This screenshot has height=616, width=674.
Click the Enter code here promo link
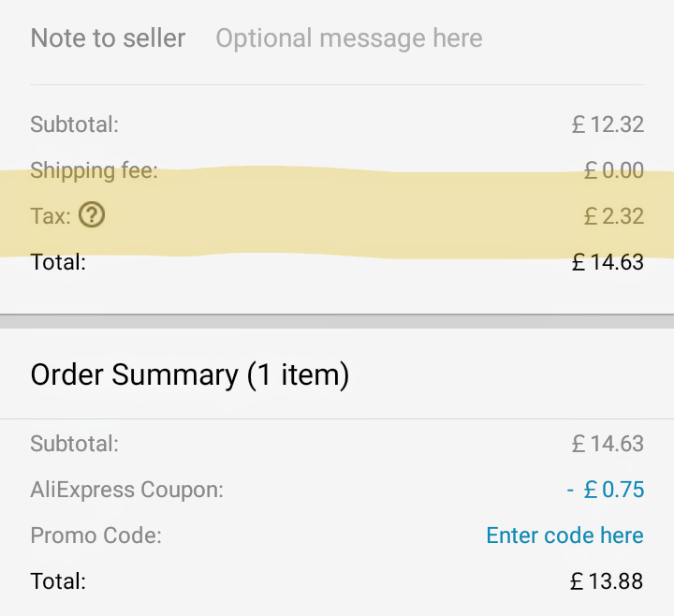click(x=564, y=535)
